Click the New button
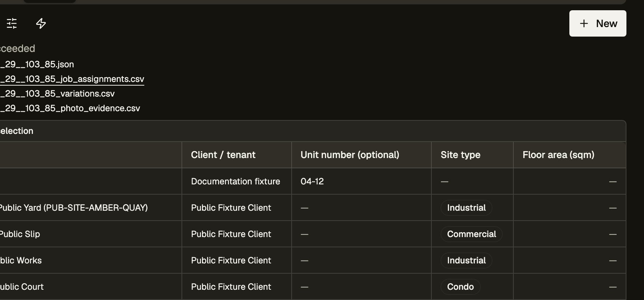 [598, 23]
